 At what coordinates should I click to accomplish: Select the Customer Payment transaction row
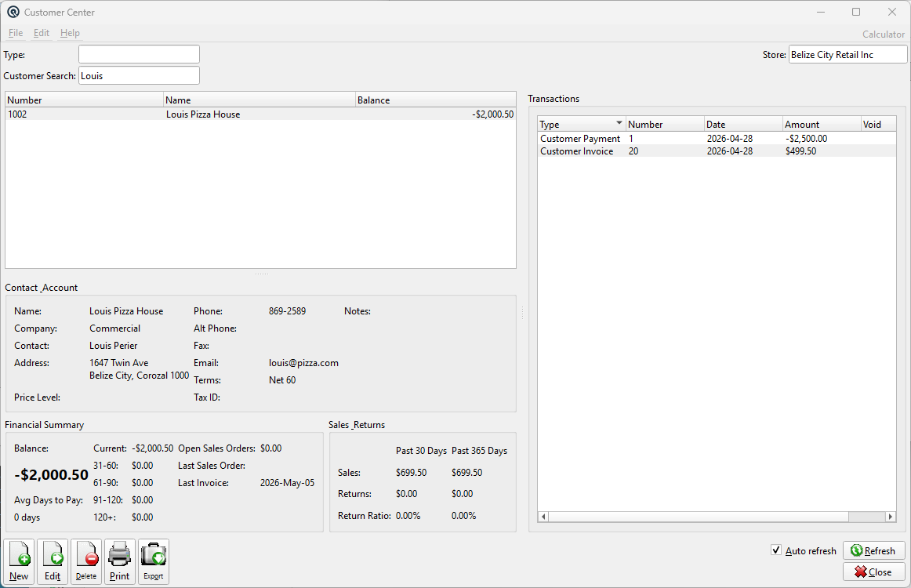[x=717, y=138]
